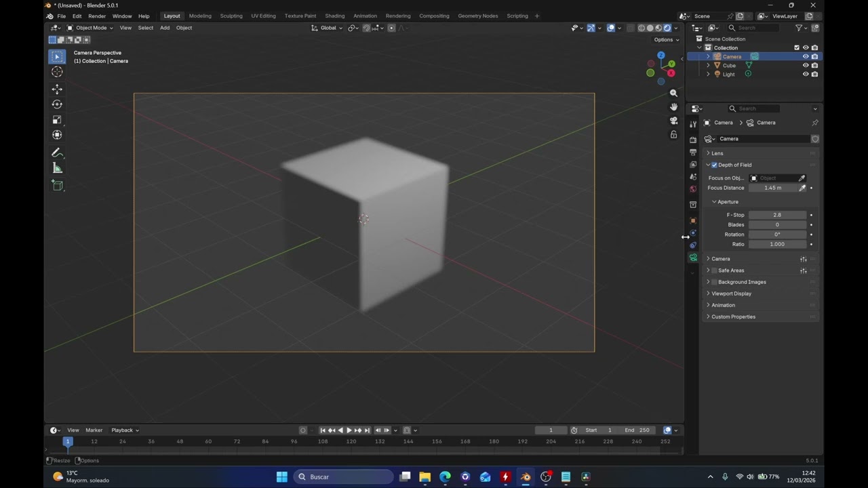Toggle snapping magnet in header

pyautogui.click(x=366, y=28)
